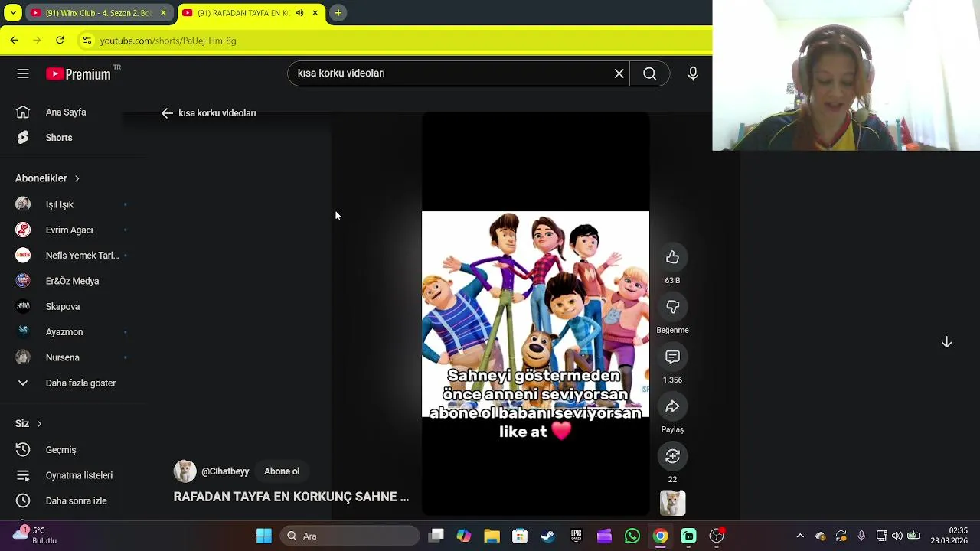The image size is (980, 551).
Task: Open the sound source thumbnail
Action: [672, 503]
